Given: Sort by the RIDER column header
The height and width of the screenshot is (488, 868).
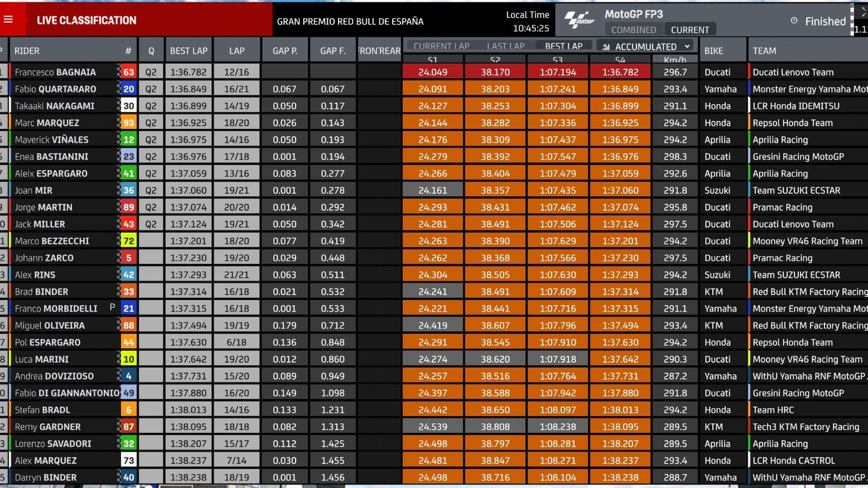Looking at the screenshot, I should [27, 51].
